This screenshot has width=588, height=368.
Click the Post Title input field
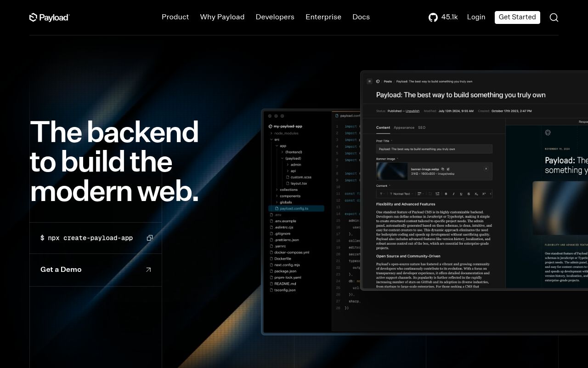pos(434,149)
